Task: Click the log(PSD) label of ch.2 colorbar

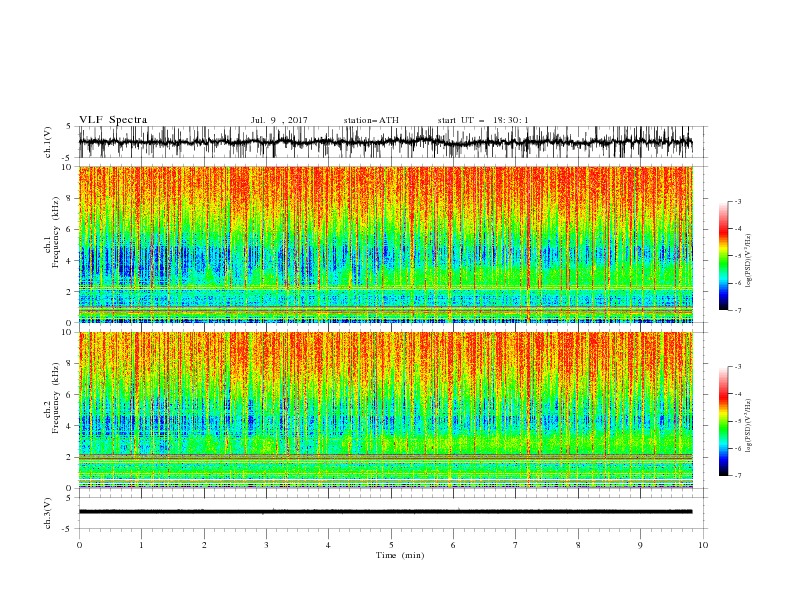Action: pos(748,425)
